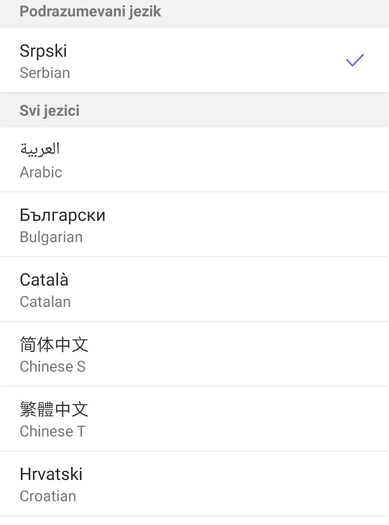This screenshot has height=525, width=389.
Task: Choose the Arabic script language name
Action: click(40, 149)
